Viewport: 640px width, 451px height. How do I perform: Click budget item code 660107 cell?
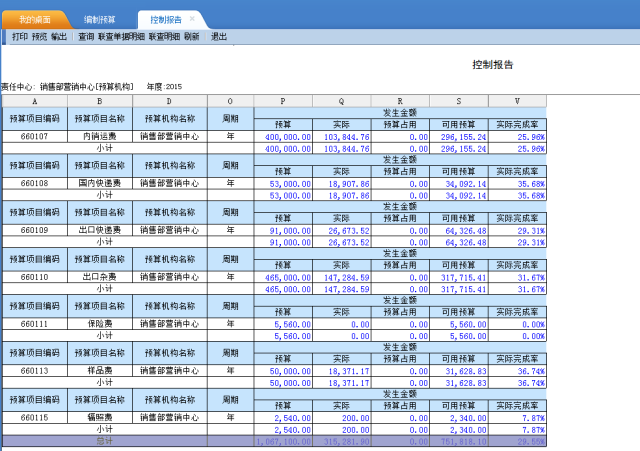tap(35, 136)
